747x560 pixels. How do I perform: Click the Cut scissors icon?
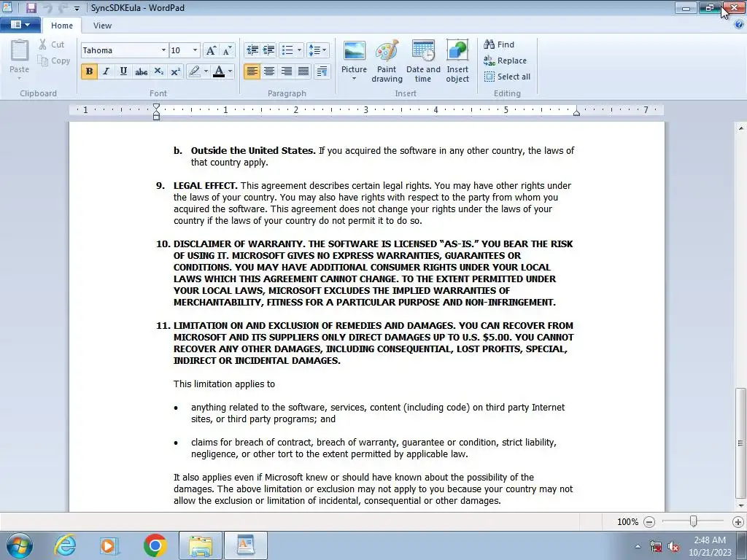(43, 44)
